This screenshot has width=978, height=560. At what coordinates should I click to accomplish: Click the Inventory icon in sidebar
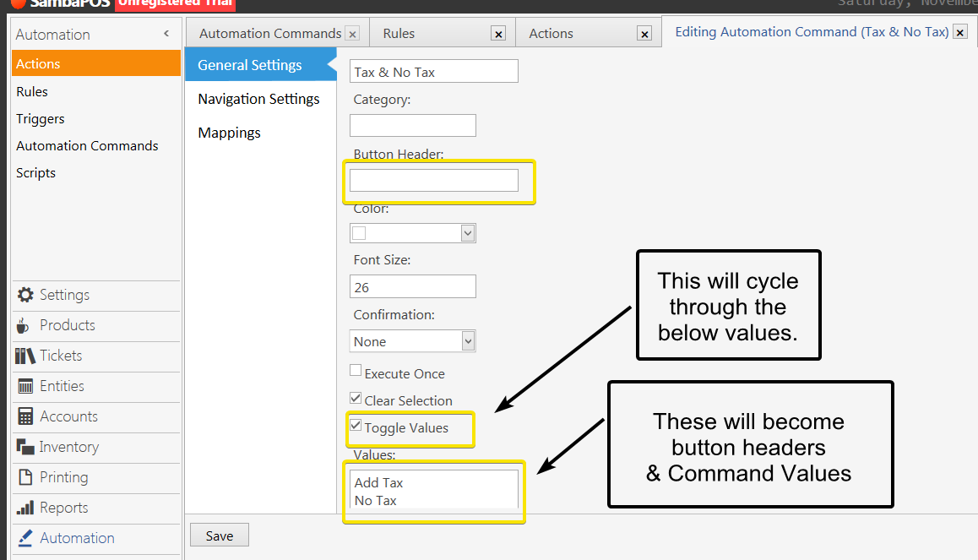24,447
